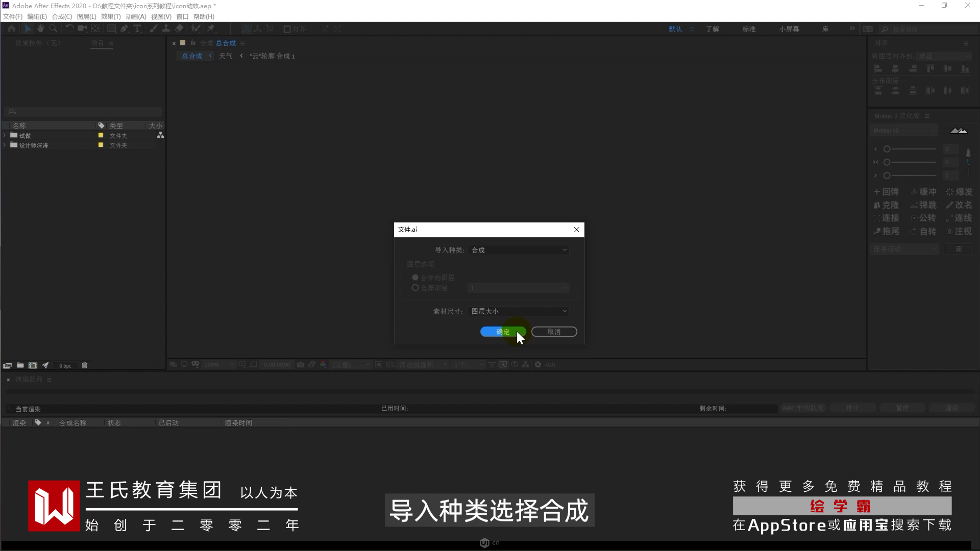Close the 文件.ai import dialog
The image size is (980, 551).
[576, 230]
